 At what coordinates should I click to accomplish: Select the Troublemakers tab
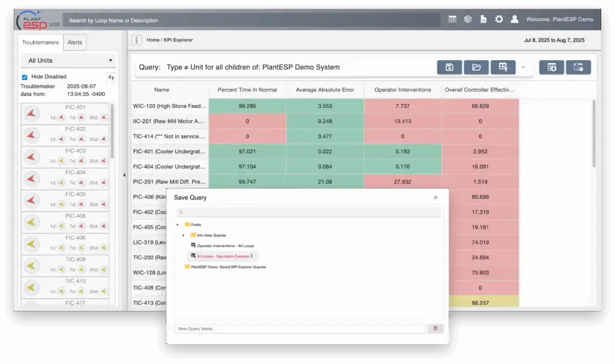pyautogui.click(x=41, y=43)
